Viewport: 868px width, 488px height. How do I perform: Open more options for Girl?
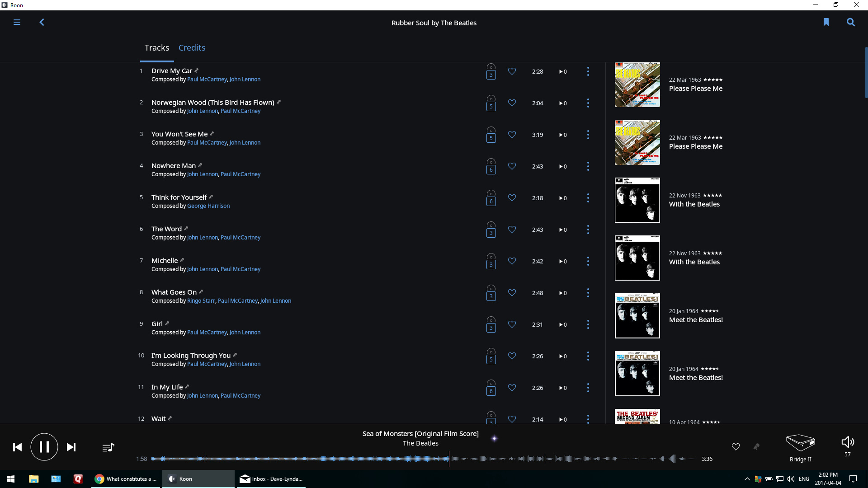point(588,324)
